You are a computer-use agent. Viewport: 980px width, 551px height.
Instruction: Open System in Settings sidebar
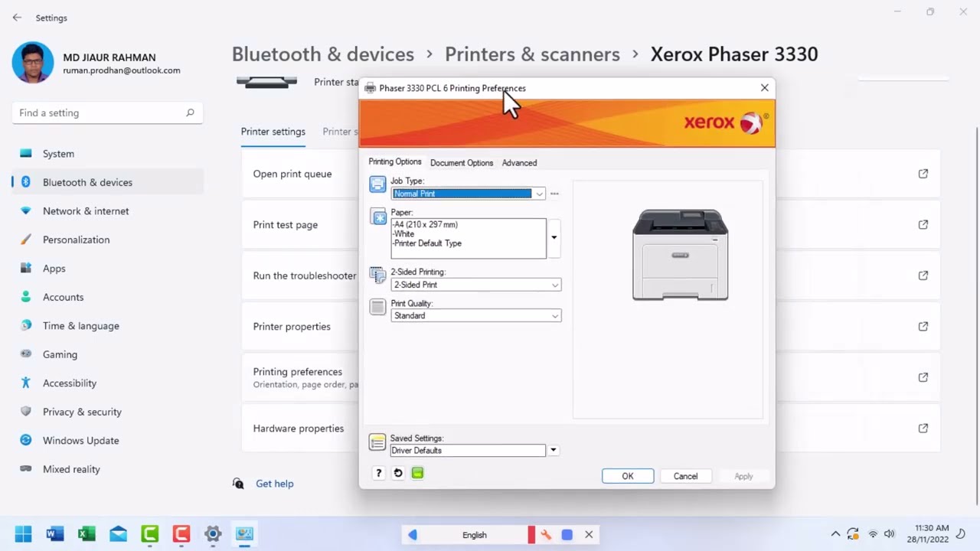coord(107,154)
